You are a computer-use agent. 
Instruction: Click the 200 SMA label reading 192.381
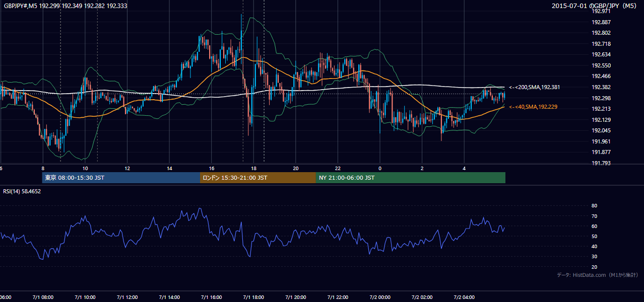click(x=535, y=87)
